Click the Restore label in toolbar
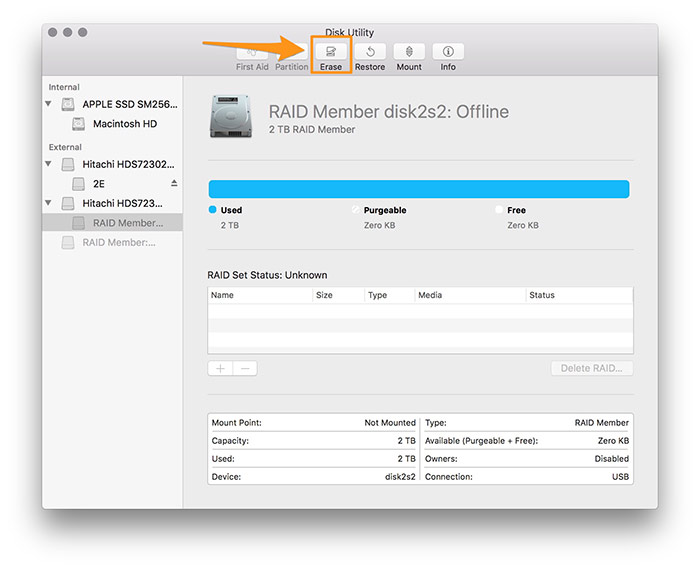Image resolution: width=700 pixels, height=569 pixels. tap(370, 67)
